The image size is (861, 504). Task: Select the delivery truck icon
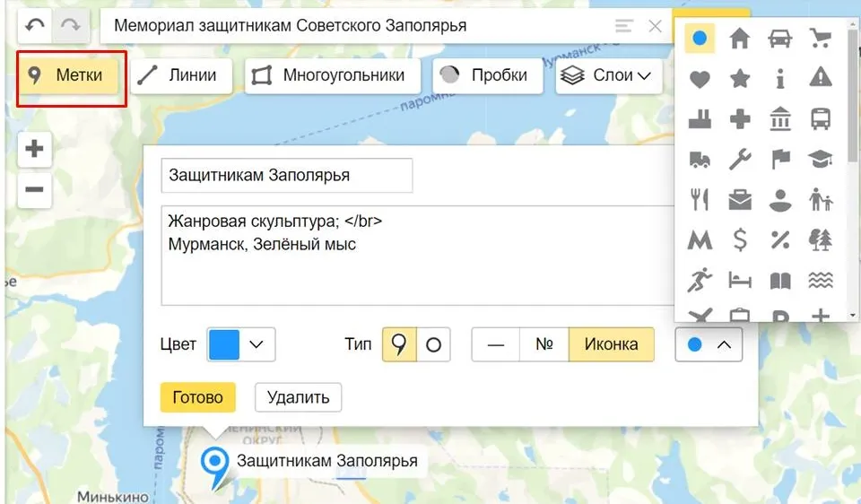(700, 160)
